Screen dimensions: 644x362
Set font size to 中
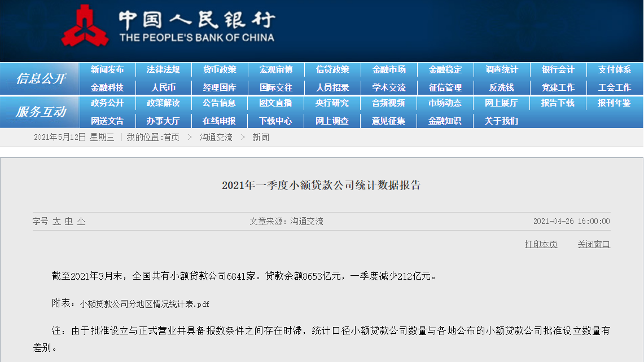tap(69, 222)
